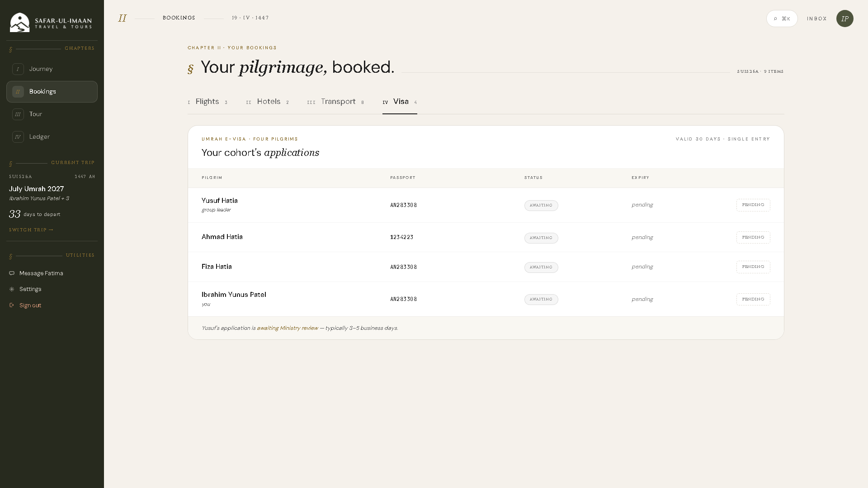Click the 'awaiting Ministry review' link
868x488 pixels.
[288, 328]
